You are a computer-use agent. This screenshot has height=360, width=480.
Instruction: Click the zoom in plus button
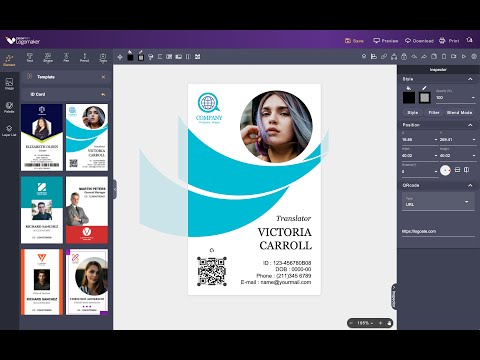pos(380,323)
